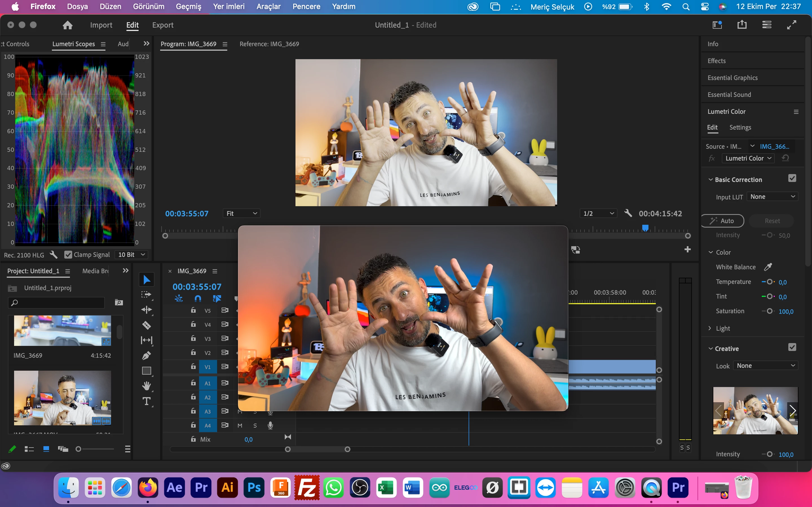Open the Input LUT dropdown

click(x=772, y=197)
